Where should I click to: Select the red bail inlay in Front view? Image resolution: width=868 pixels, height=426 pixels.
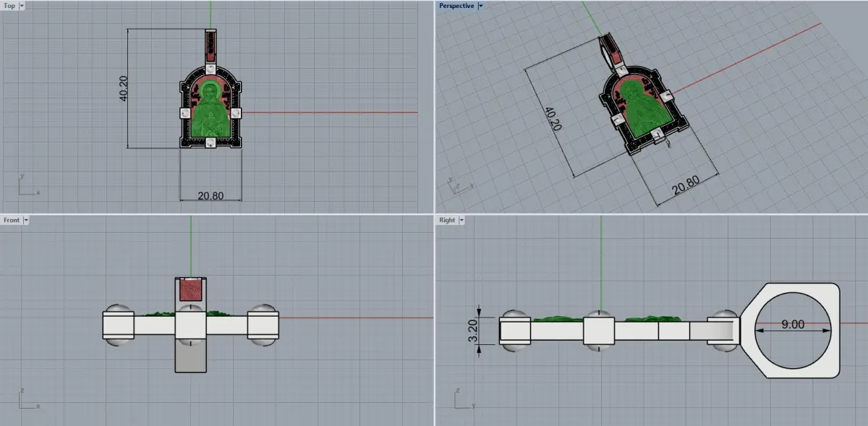[x=190, y=291]
